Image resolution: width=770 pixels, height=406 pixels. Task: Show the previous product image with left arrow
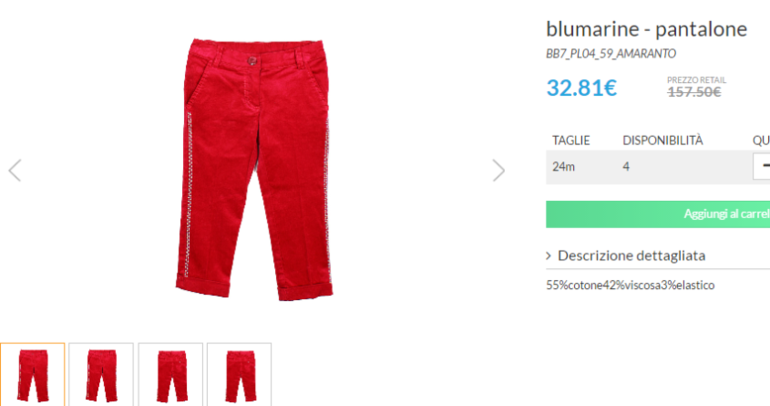(x=15, y=170)
